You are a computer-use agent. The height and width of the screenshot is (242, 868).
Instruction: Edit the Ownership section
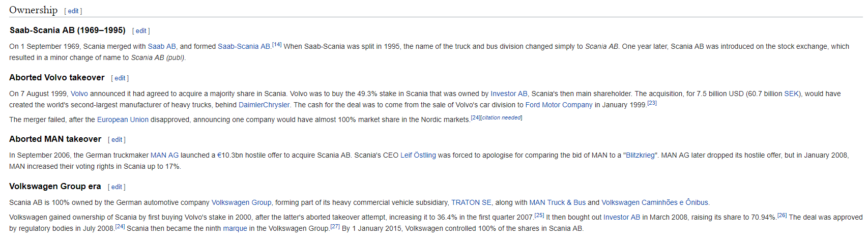click(74, 11)
